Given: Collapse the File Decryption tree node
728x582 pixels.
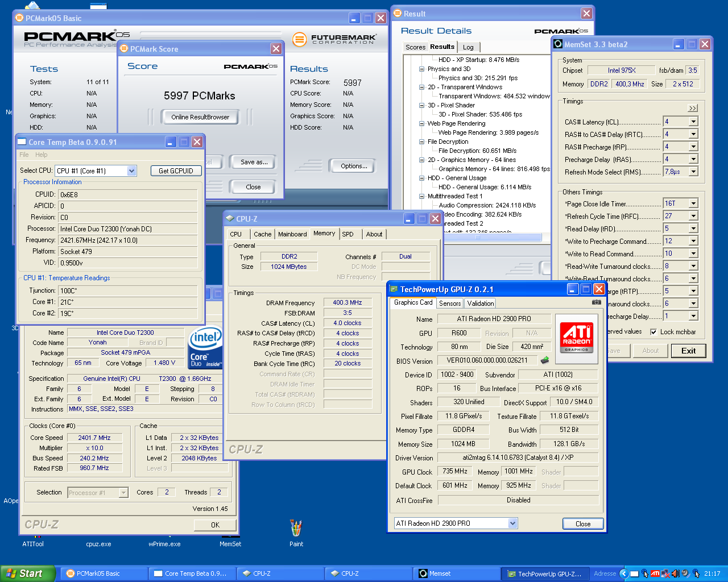Looking at the screenshot, I should pyautogui.click(x=422, y=142).
